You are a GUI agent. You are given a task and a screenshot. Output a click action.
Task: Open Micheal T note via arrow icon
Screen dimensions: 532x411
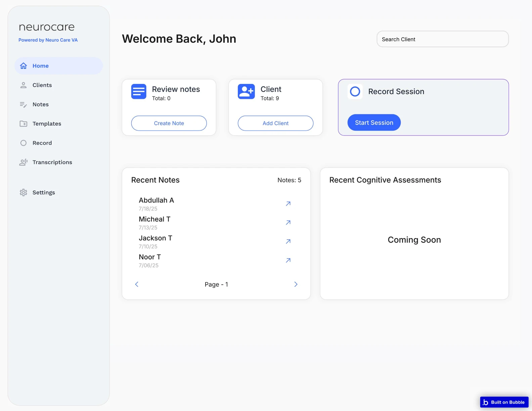click(288, 223)
